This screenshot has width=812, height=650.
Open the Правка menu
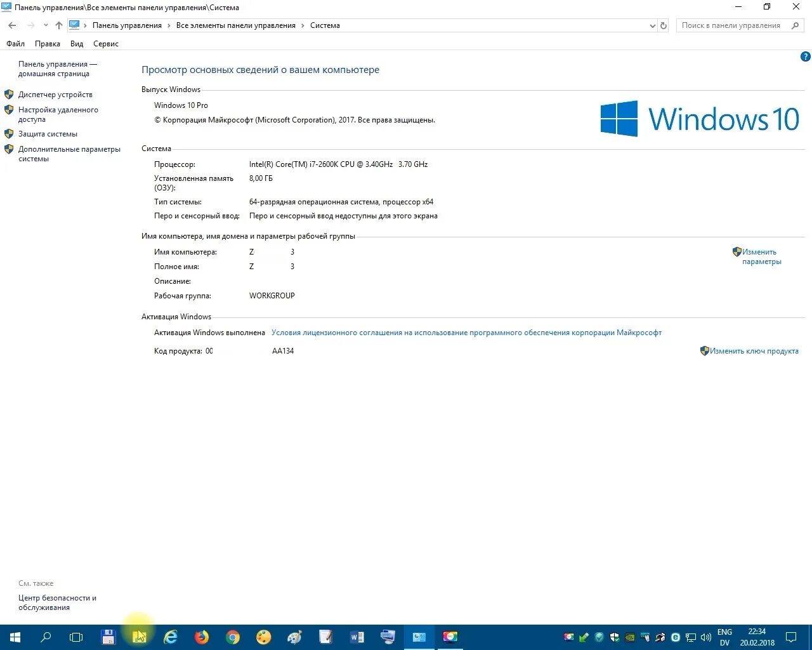tap(48, 44)
